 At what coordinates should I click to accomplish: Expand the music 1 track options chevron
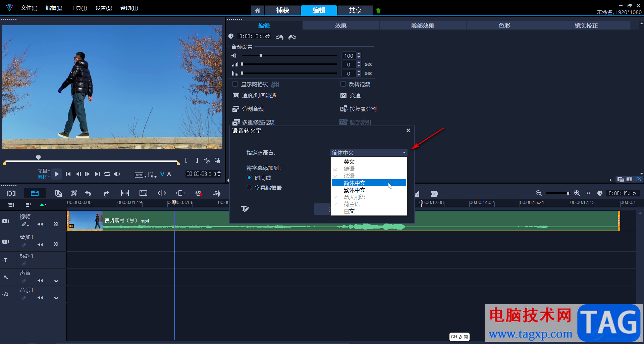click(x=56, y=298)
